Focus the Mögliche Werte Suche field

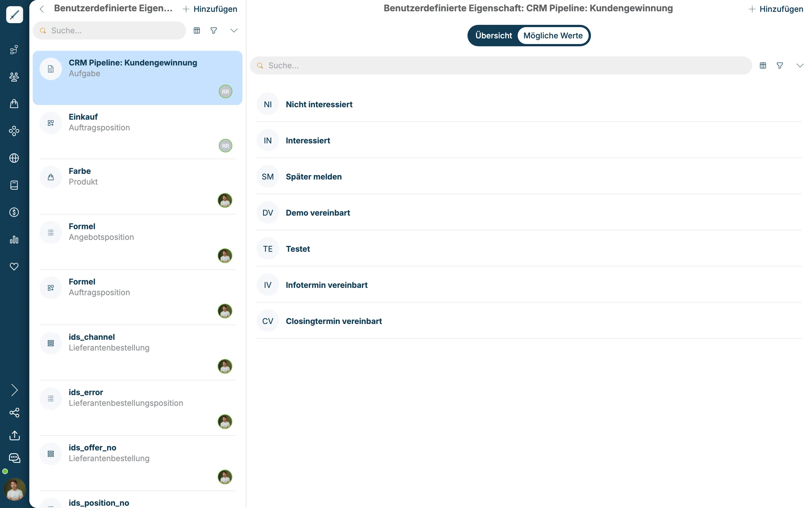(x=501, y=65)
